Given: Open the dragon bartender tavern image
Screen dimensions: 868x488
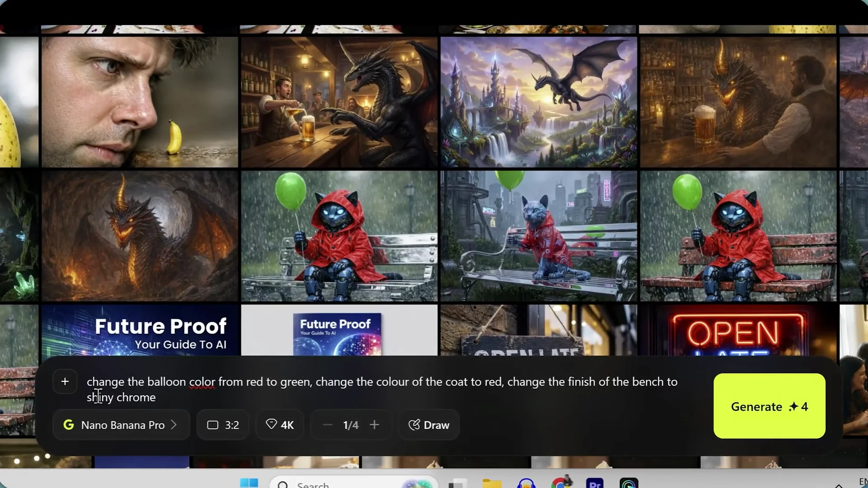Looking at the screenshot, I should pos(339,102).
